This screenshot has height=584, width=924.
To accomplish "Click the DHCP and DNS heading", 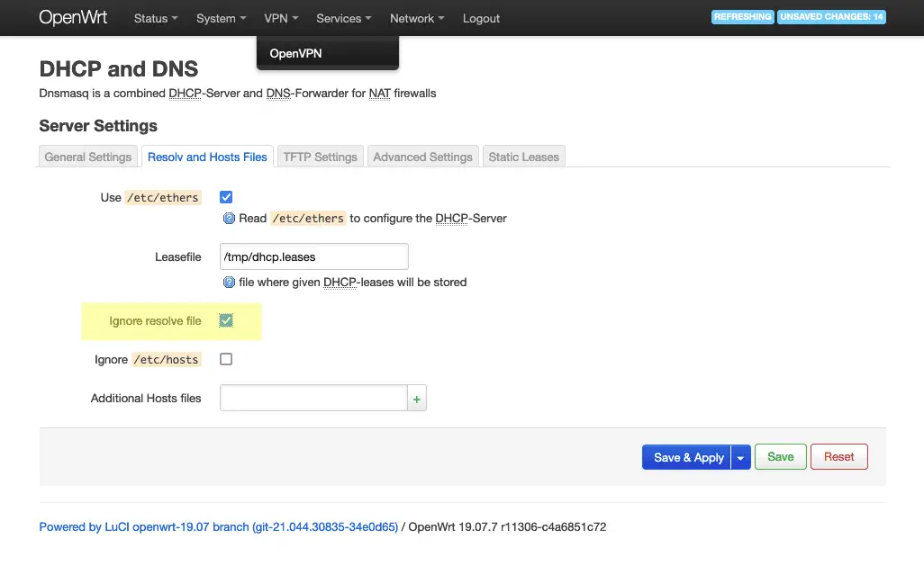I will [x=119, y=69].
